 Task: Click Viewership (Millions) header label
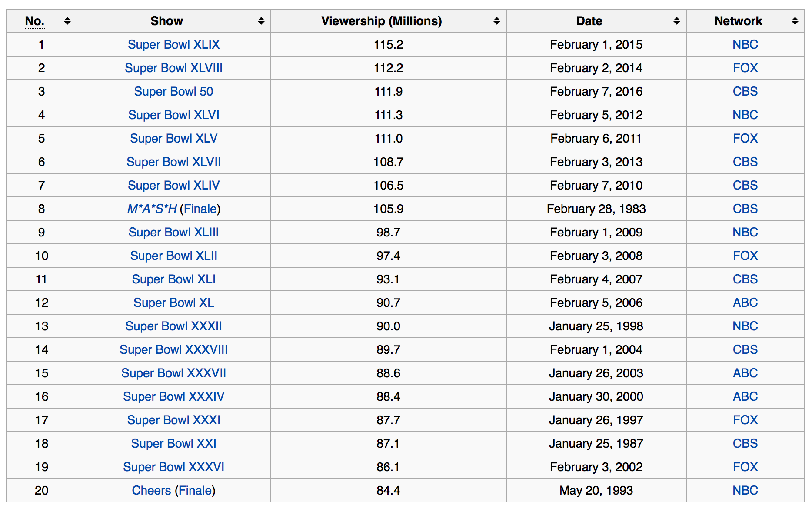pos(382,21)
